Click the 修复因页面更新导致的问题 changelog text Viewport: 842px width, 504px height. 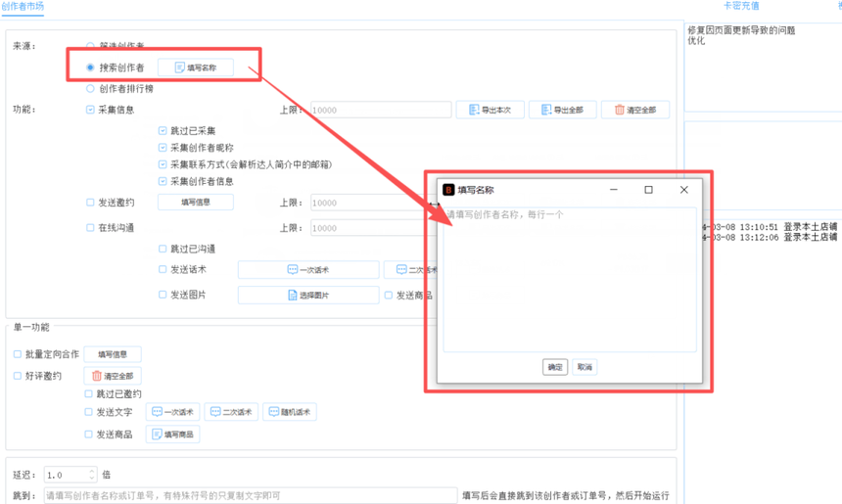coord(741,30)
